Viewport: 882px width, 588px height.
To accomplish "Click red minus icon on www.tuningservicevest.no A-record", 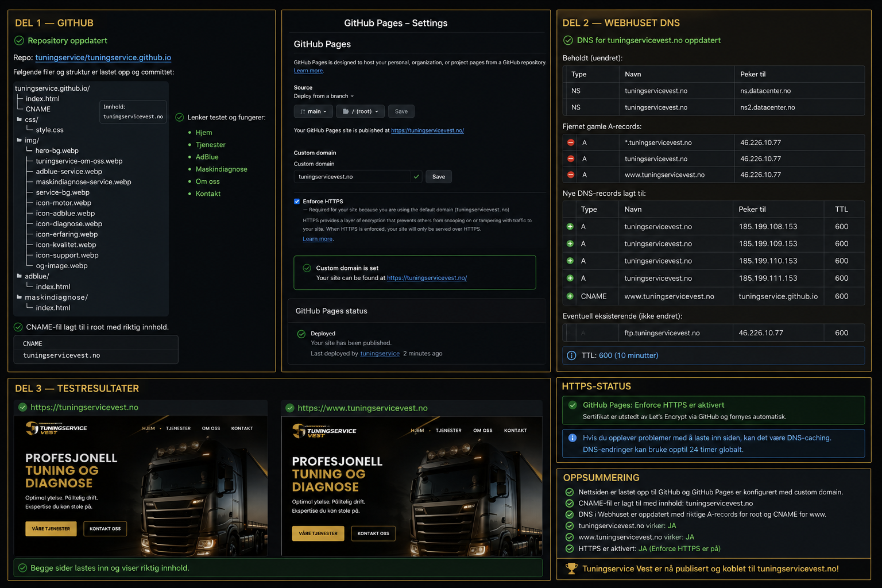I will coord(571,175).
